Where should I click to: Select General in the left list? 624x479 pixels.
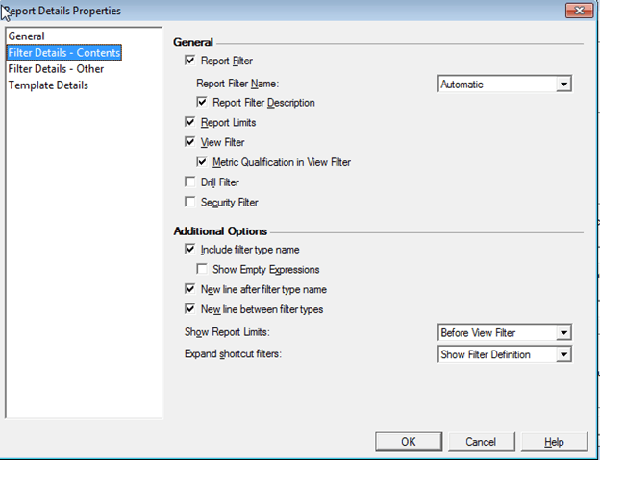(27, 36)
